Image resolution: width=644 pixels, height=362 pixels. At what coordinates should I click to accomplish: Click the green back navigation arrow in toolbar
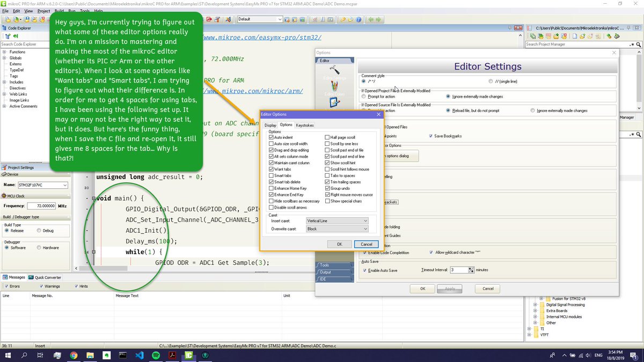(371, 19)
